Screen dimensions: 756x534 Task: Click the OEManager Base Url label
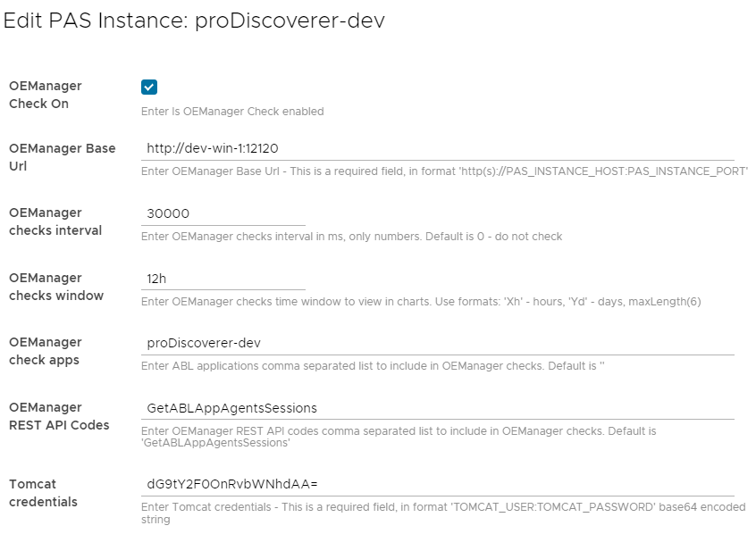[x=63, y=158]
